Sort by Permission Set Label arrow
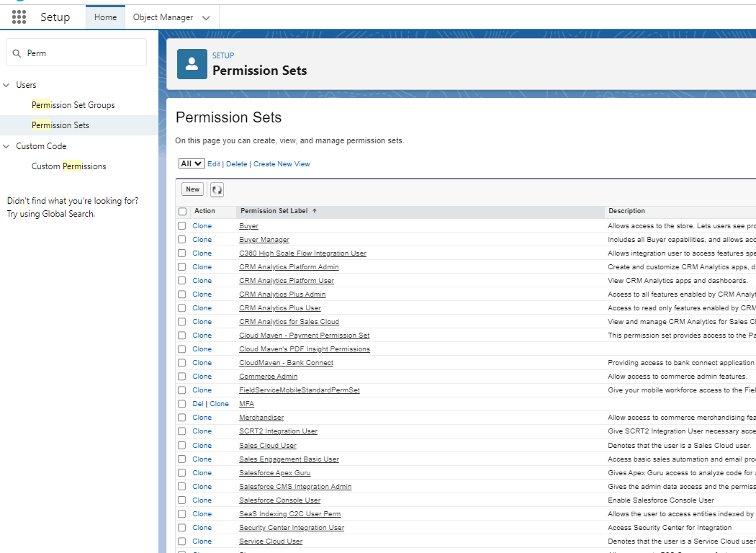The height and width of the screenshot is (553, 756). pyautogui.click(x=315, y=211)
